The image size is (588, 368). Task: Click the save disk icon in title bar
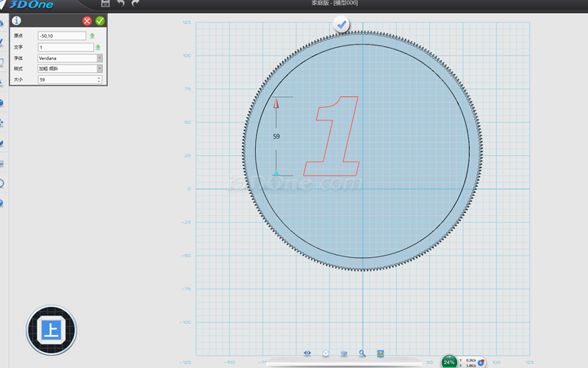pyautogui.click(x=106, y=4)
